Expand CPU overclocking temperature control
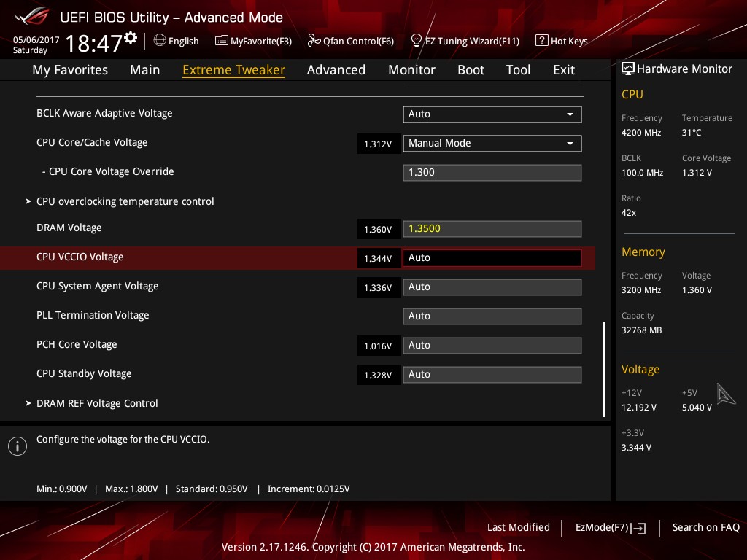 click(x=125, y=201)
